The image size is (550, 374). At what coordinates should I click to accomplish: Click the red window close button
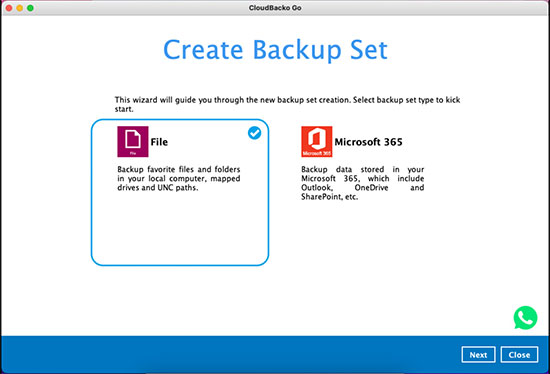pyautogui.click(x=9, y=8)
